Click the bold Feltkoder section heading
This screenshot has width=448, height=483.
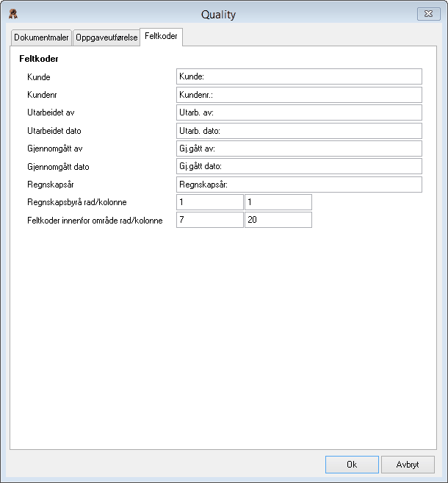[39, 59]
